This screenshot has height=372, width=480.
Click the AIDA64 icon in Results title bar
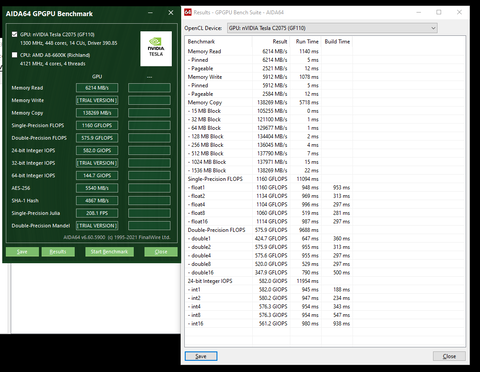coord(188,12)
